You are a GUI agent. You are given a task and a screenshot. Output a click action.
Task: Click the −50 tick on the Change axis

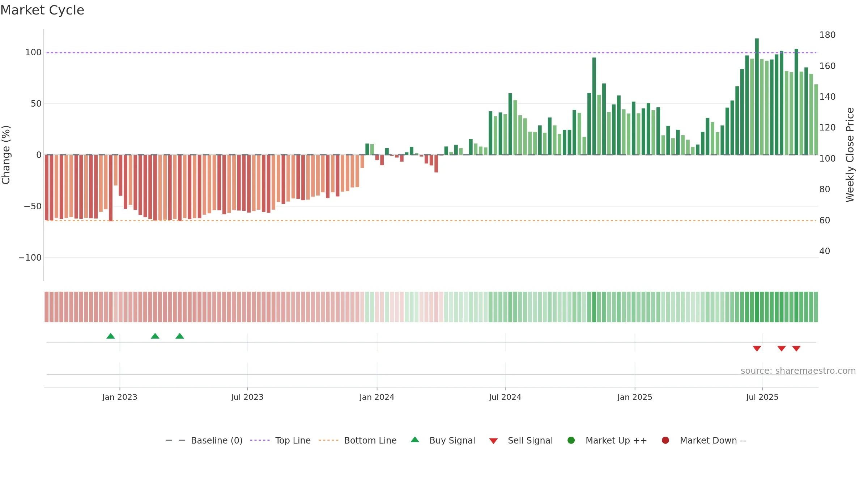[33, 206]
